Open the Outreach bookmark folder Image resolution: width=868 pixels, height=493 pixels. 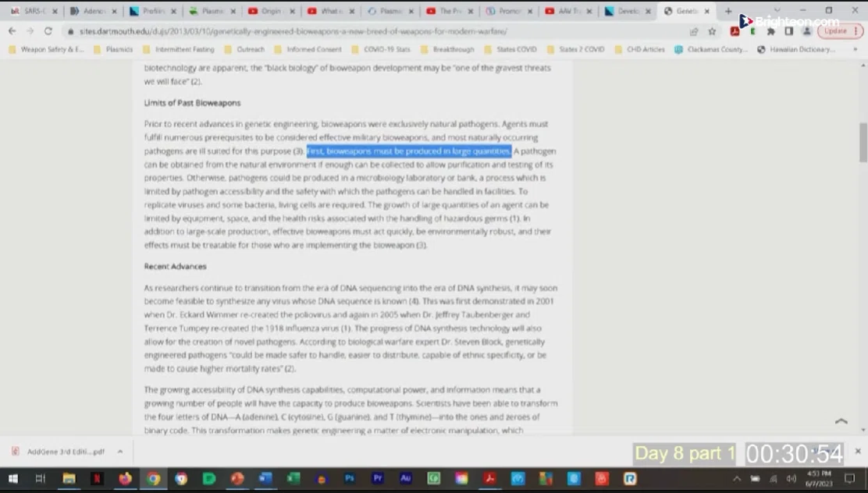point(244,49)
